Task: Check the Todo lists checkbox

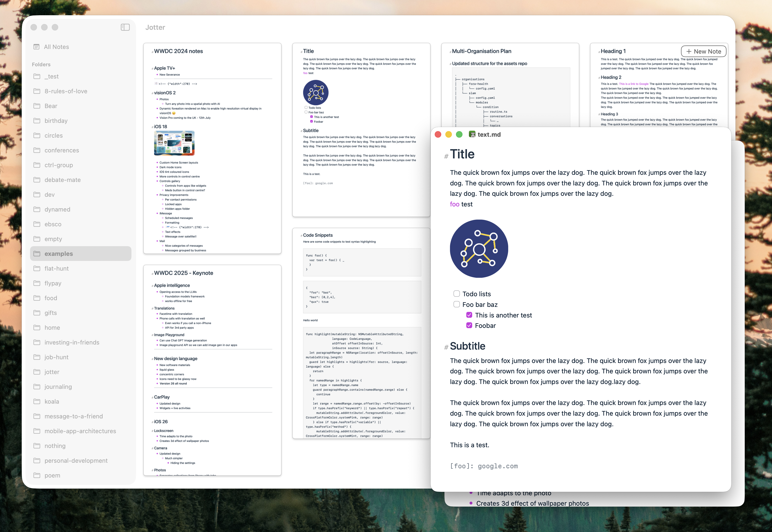Action: click(x=456, y=294)
